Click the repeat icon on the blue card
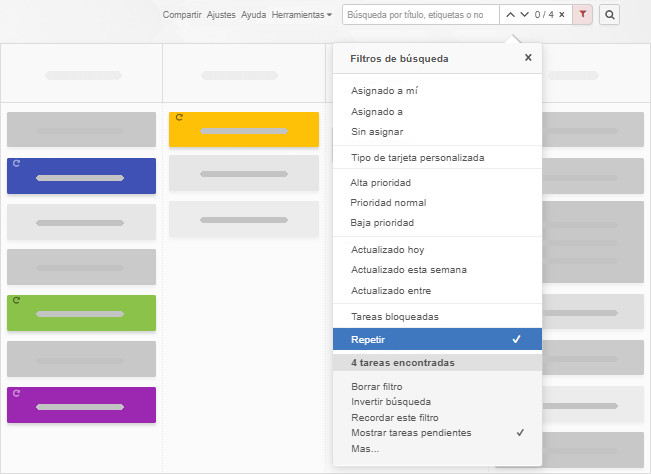 coord(16,164)
